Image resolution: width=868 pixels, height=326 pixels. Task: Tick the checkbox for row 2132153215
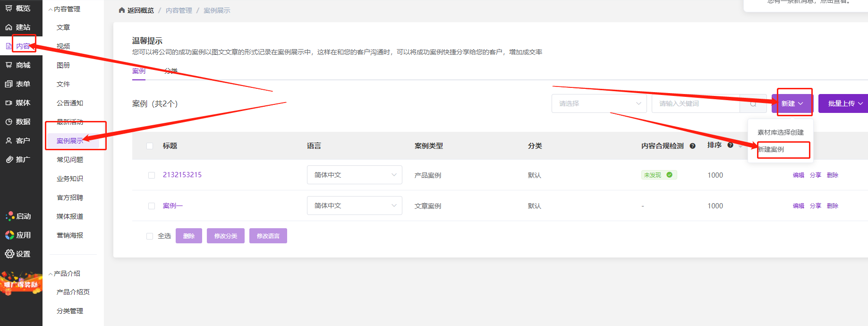[x=152, y=175]
